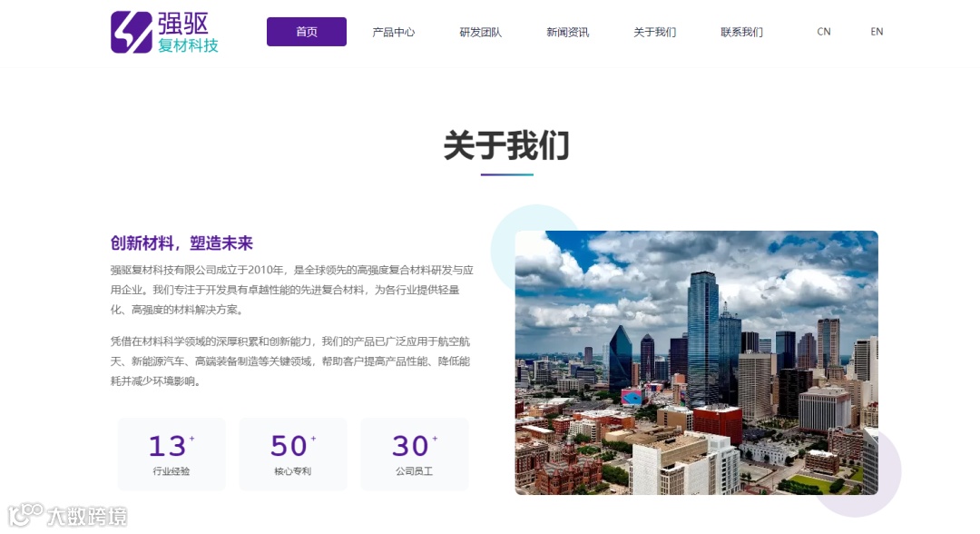Click the 强驱 brand name text
980x534 pixels.
(x=182, y=24)
